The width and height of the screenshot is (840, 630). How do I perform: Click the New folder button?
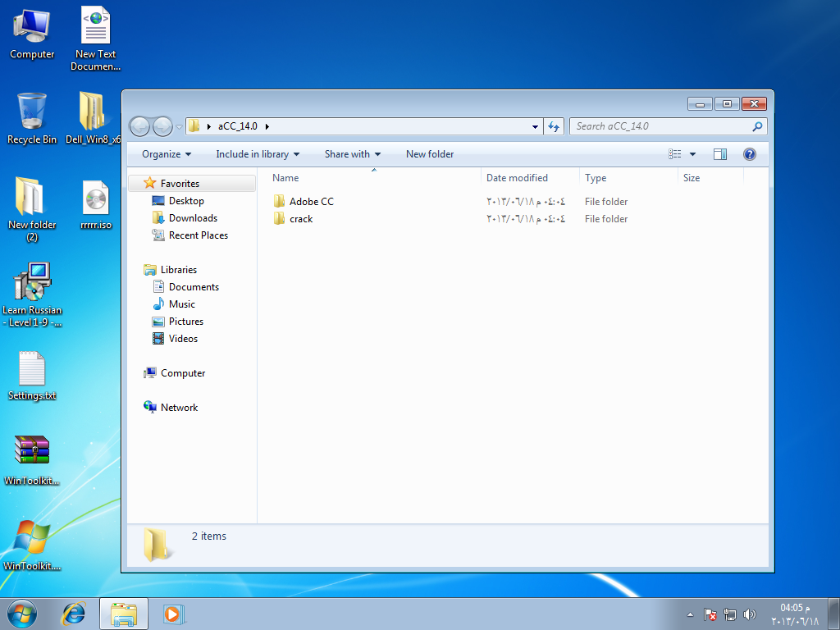430,154
